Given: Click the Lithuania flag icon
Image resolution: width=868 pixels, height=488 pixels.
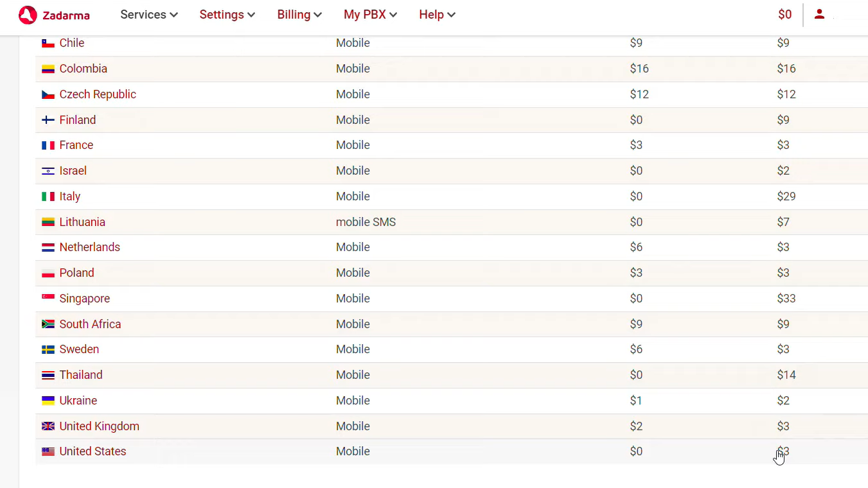Looking at the screenshot, I should click(x=48, y=222).
